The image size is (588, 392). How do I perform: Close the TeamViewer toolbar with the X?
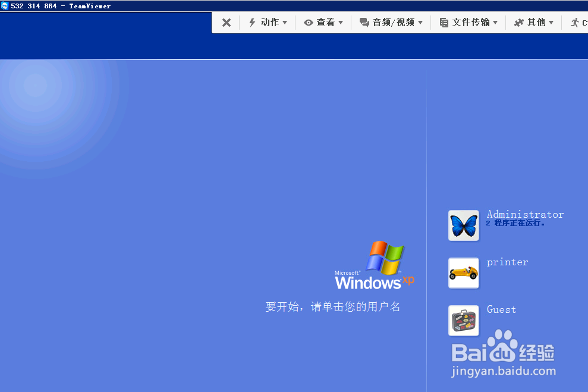tap(226, 23)
